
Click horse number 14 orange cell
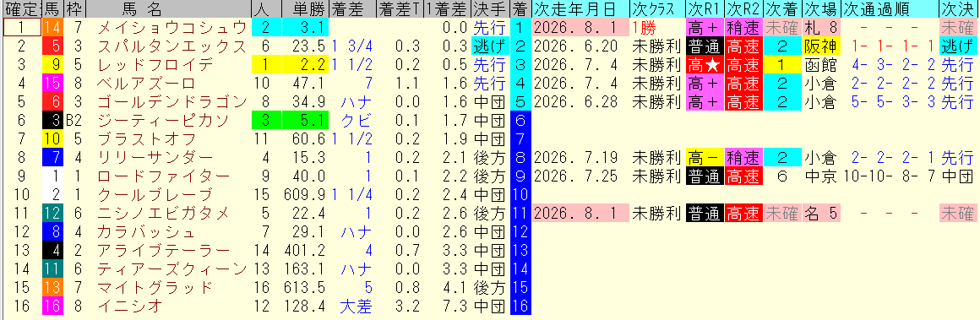52,27
